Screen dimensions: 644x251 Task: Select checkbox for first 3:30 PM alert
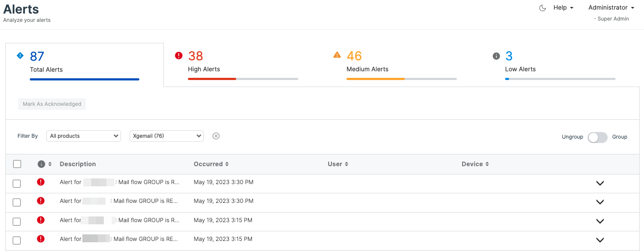[x=17, y=184]
